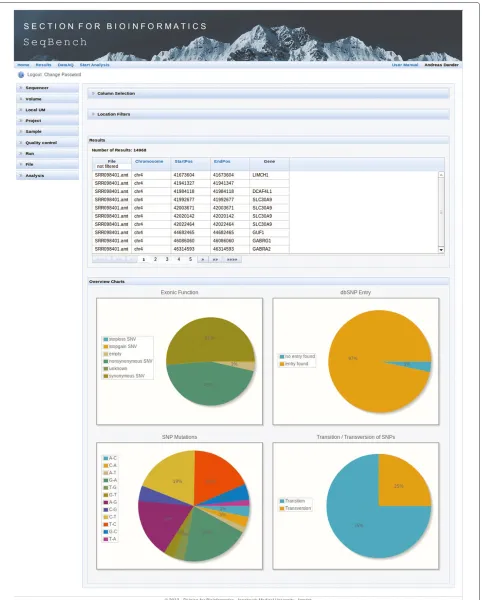Select the LIMCH1 gene cell
The height and width of the screenshot is (600, 482).
269,175
